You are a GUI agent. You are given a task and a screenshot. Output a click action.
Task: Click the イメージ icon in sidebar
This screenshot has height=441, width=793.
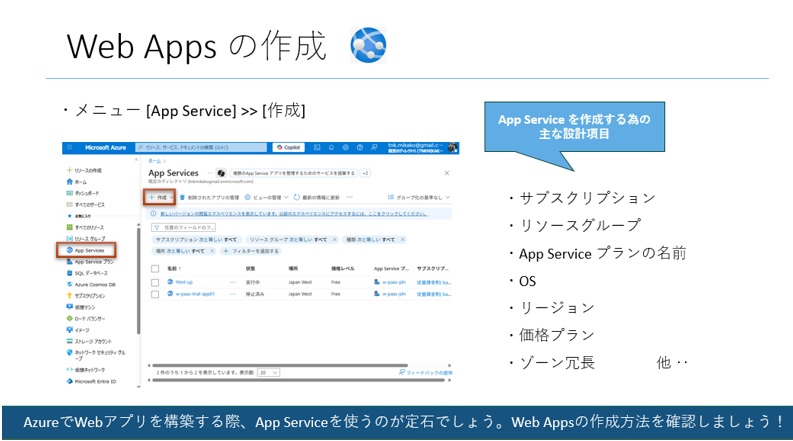click(70, 330)
